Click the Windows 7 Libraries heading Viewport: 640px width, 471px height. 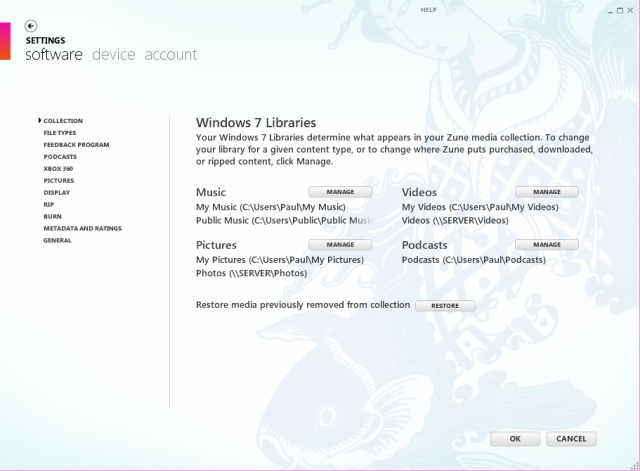pos(256,122)
